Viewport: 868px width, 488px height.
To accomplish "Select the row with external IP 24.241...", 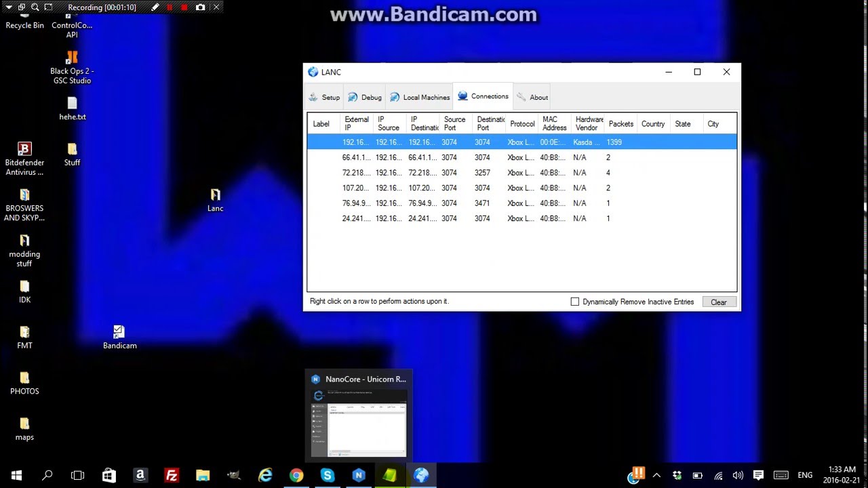I will tap(522, 218).
